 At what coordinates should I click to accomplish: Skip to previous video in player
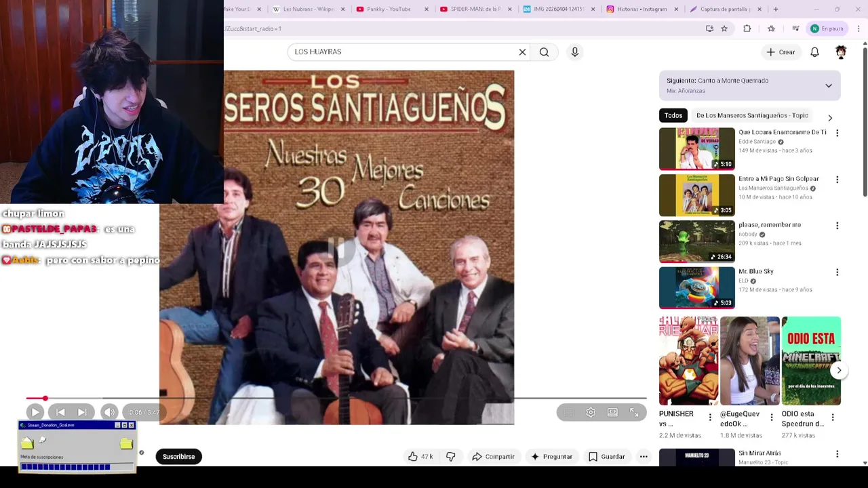point(60,412)
